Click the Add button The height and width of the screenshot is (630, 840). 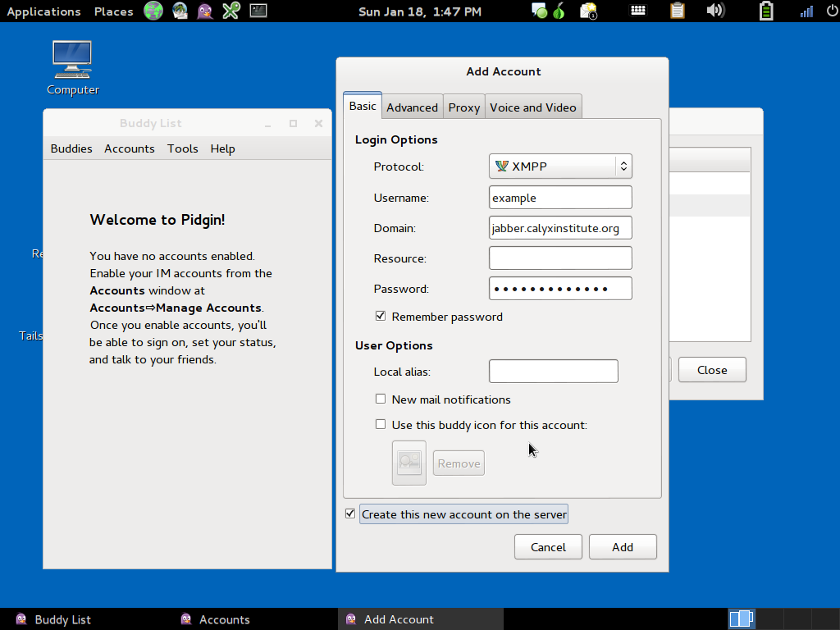623,547
